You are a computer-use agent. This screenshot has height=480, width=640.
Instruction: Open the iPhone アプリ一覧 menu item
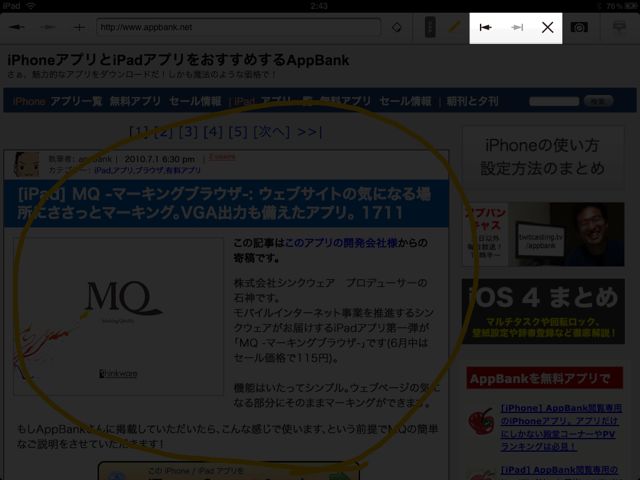76,101
